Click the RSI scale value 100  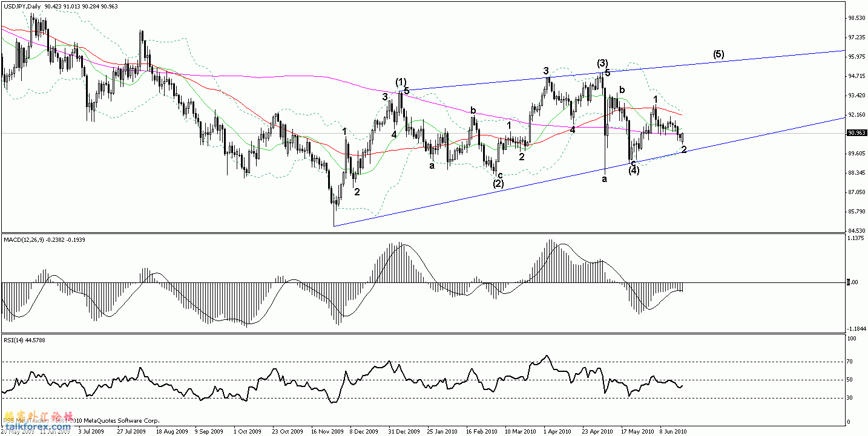(853, 339)
